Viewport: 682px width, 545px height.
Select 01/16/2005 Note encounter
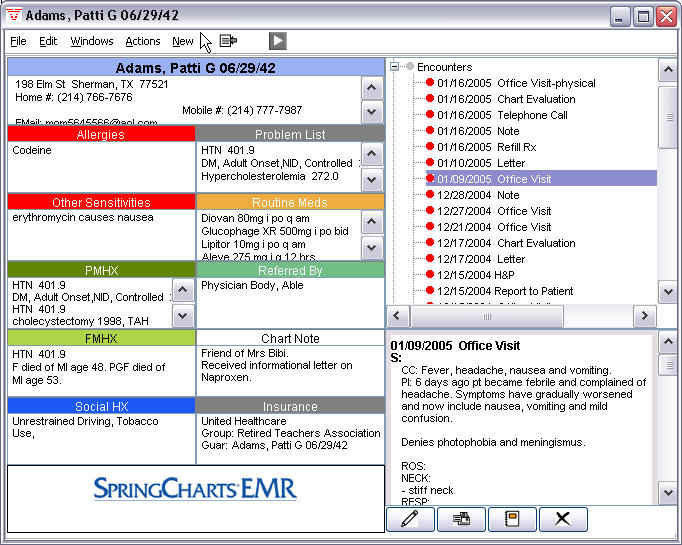[473, 131]
